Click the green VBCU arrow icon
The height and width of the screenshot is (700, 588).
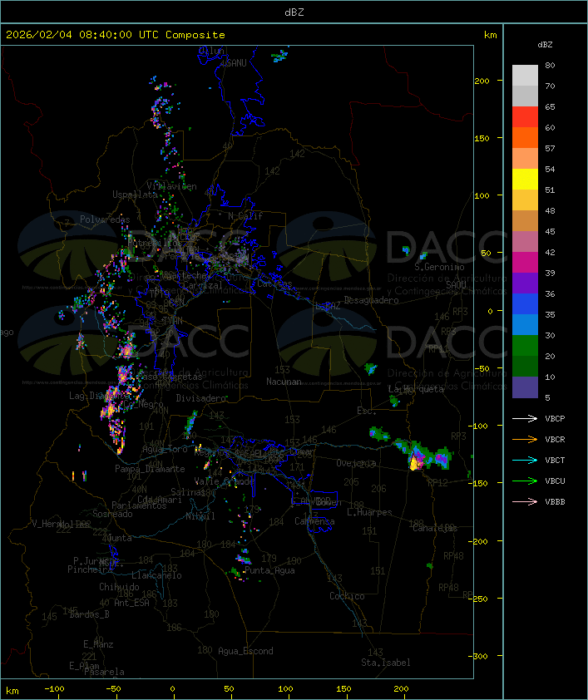[525, 481]
